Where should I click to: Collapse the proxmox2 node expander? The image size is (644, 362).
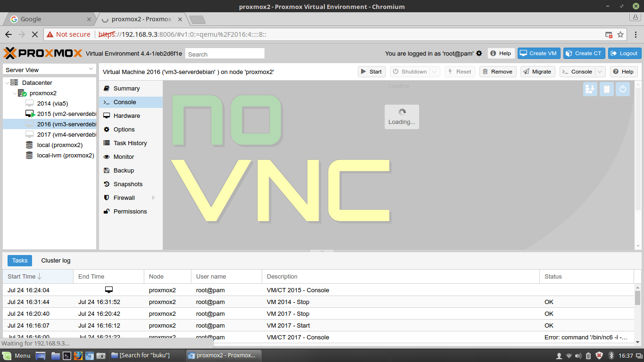pyautogui.click(x=15, y=93)
